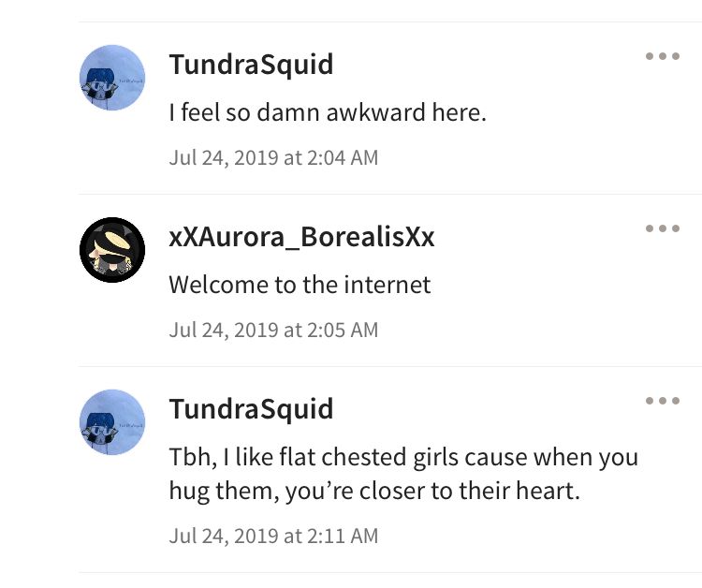Click the line 'hug them, you're closer to their heart.'
This screenshot has height=588, width=702.
coord(374,491)
